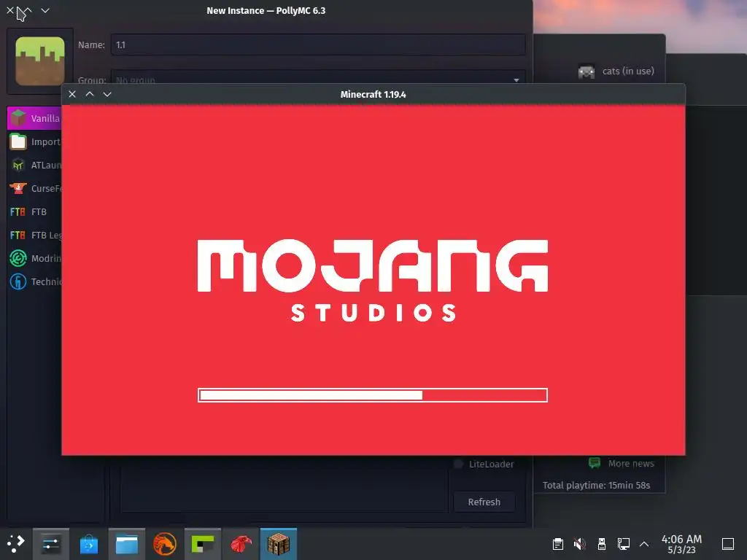Viewport: 747px width, 560px height.
Task: Switch to PollyMC green icon in taskbar
Action: (203, 543)
